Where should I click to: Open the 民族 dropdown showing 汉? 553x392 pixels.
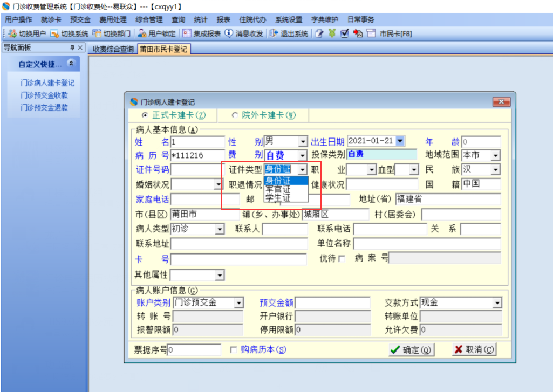point(495,169)
